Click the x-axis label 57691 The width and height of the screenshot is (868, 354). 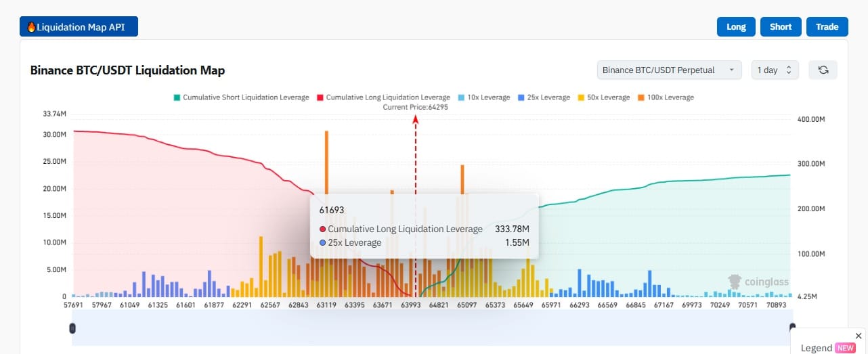[x=72, y=305]
